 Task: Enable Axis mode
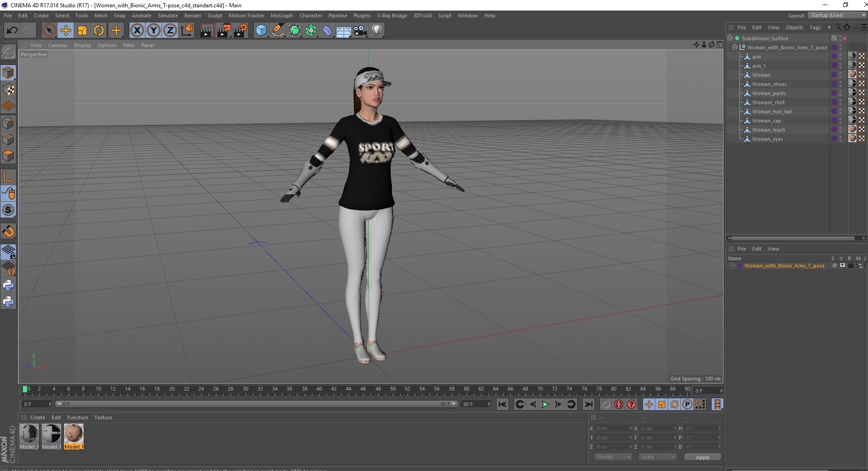8,177
